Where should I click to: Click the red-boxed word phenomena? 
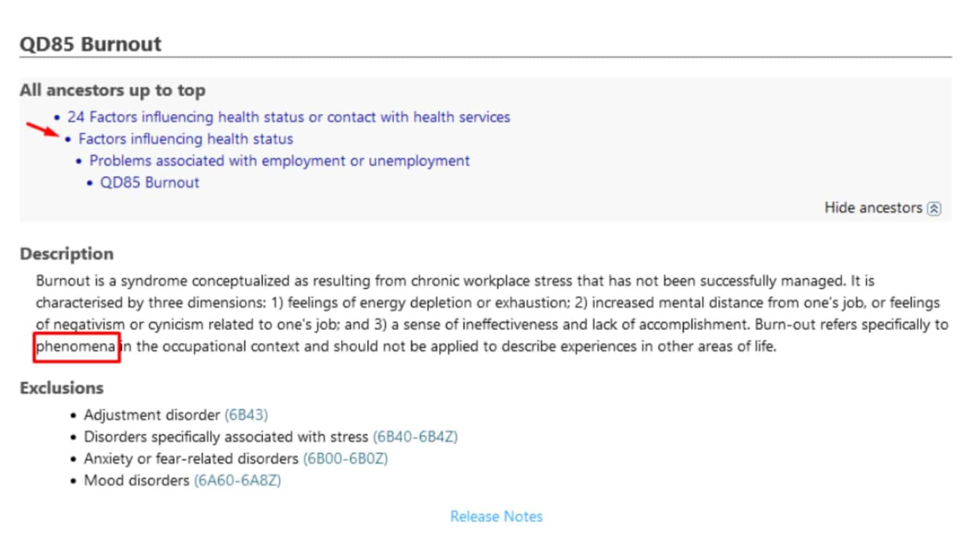point(76,347)
